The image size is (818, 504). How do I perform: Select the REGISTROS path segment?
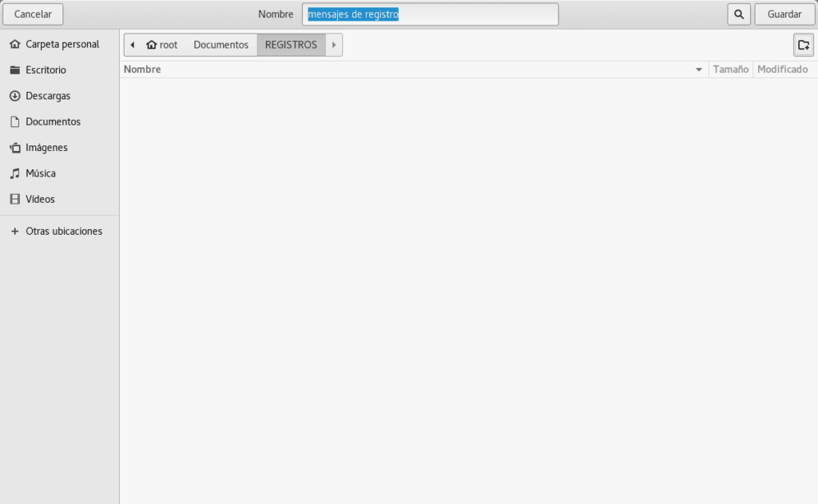[291, 45]
